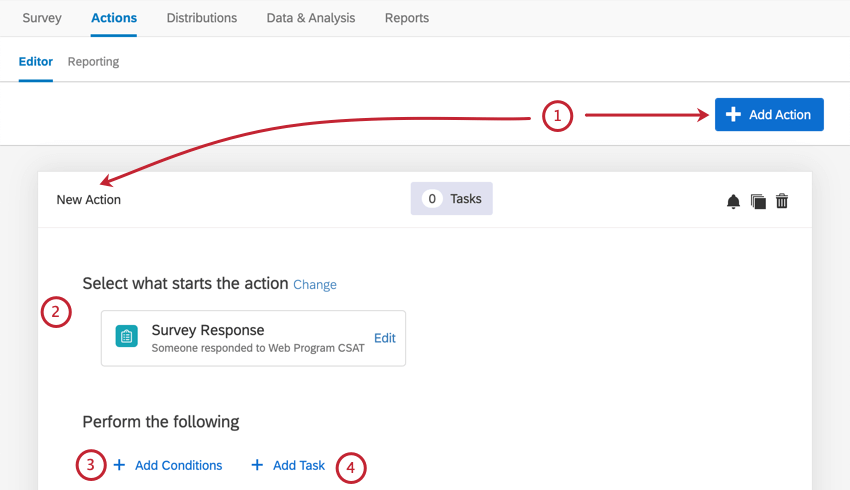
Task: Select the Actions tab
Action: [x=114, y=18]
